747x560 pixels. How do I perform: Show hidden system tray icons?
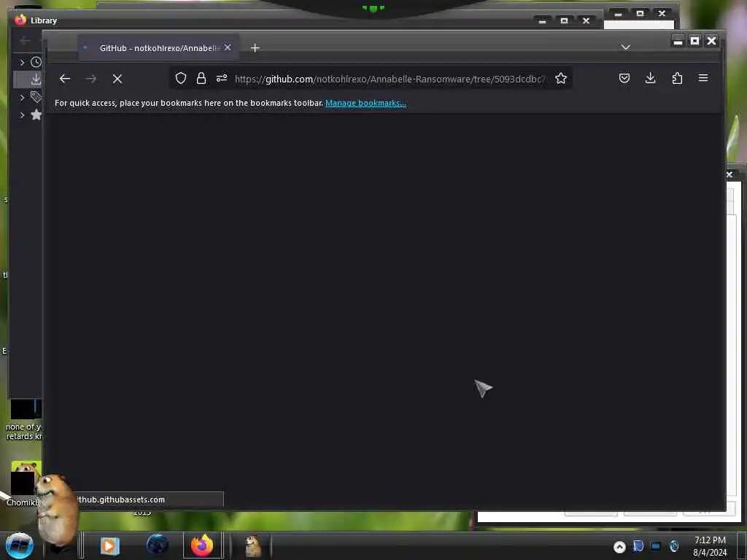point(619,547)
